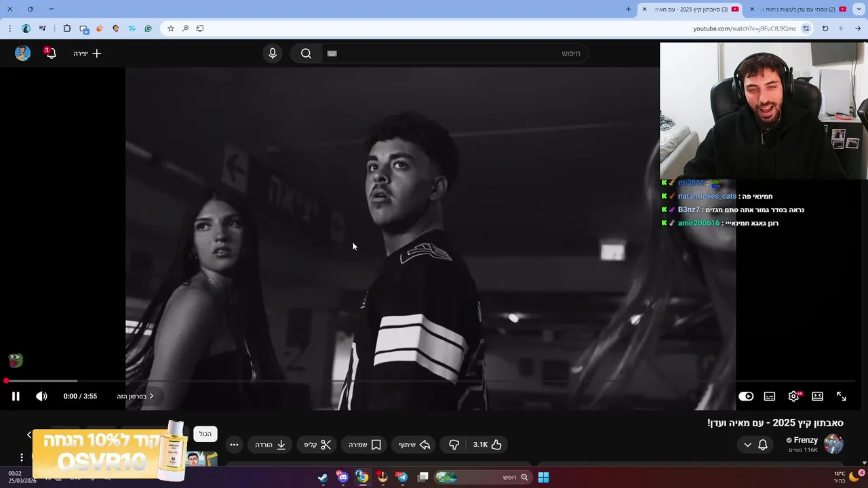The height and width of the screenshot is (488, 868).
Task: Open the YouTube account avatar menu
Action: pos(23,54)
